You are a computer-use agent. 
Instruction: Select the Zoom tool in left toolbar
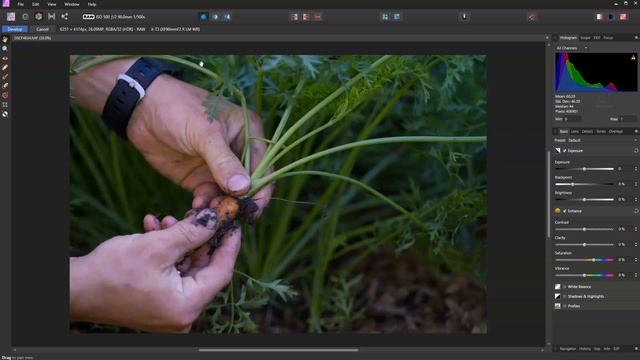[x=5, y=49]
